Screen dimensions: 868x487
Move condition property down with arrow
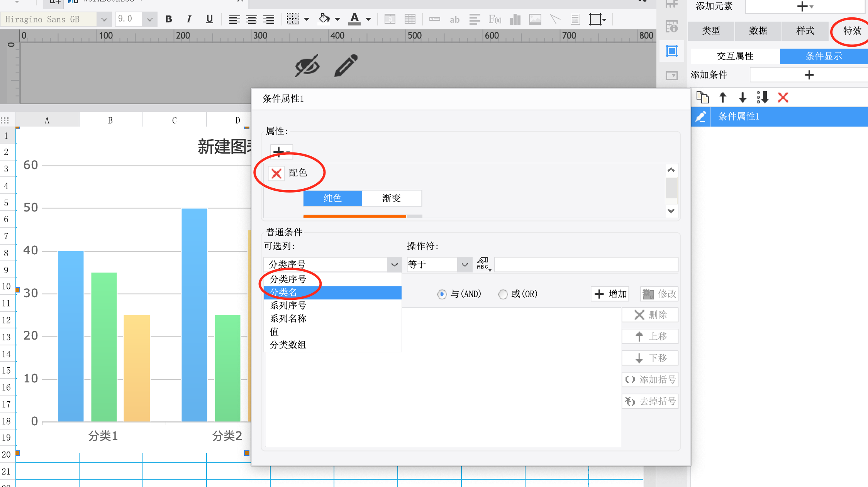pyautogui.click(x=743, y=97)
